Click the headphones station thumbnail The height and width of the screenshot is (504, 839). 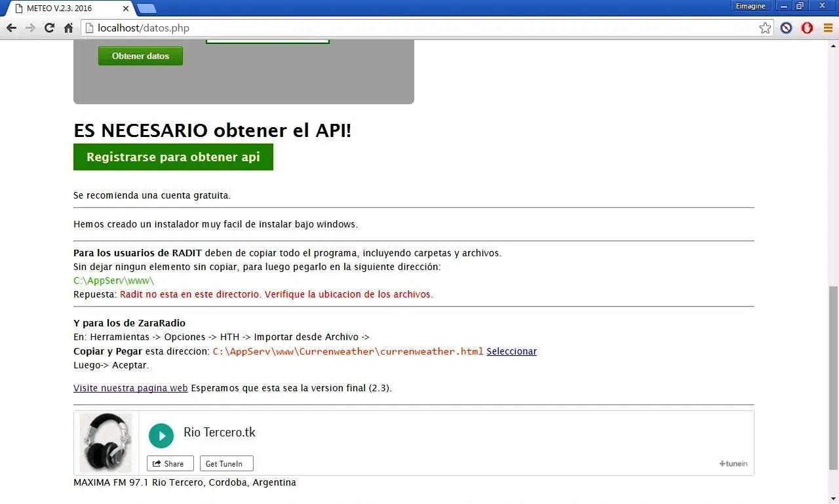click(106, 442)
